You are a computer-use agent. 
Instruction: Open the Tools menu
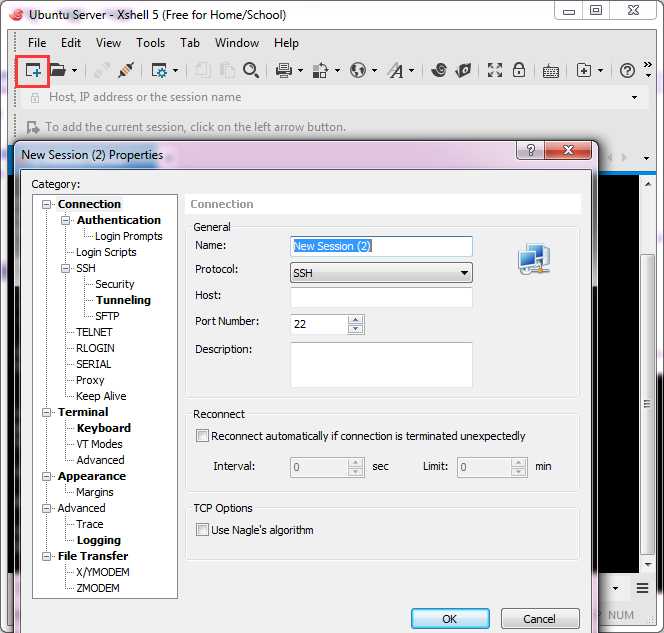(150, 43)
